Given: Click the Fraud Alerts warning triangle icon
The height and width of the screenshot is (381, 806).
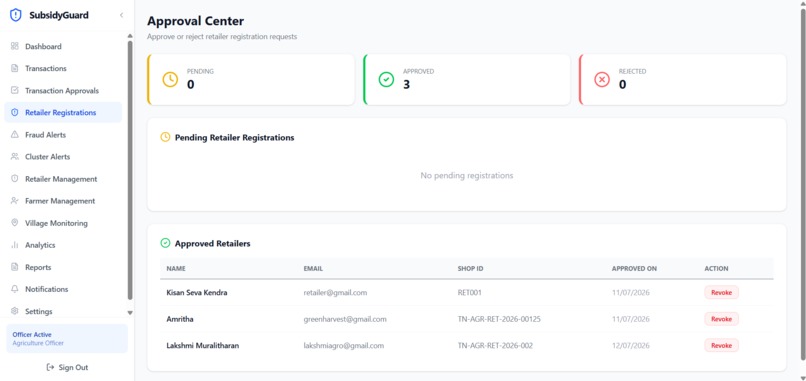Looking at the screenshot, I should coord(14,135).
